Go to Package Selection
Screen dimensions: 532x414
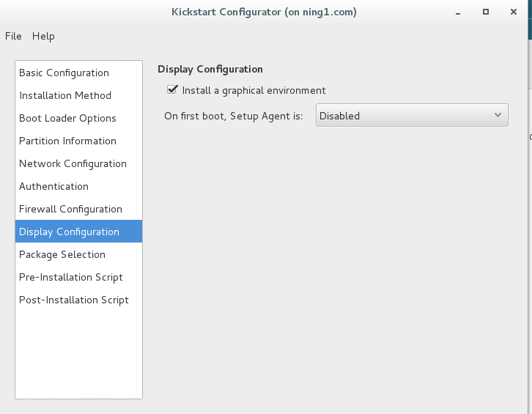click(x=62, y=254)
